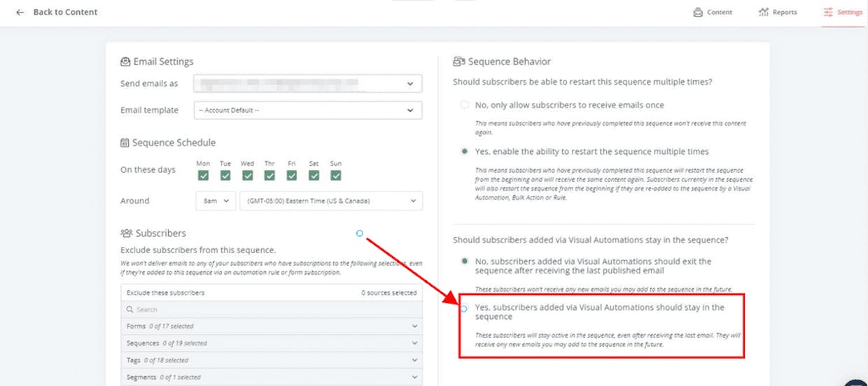This screenshot has height=386, width=868.
Task: Uncheck the Sun schedule checkbox
Action: pos(336,176)
